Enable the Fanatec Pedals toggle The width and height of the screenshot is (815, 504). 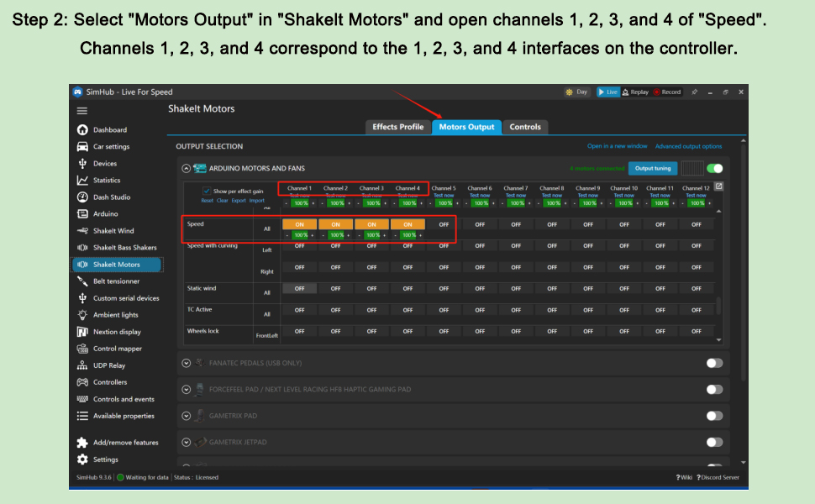click(x=715, y=363)
